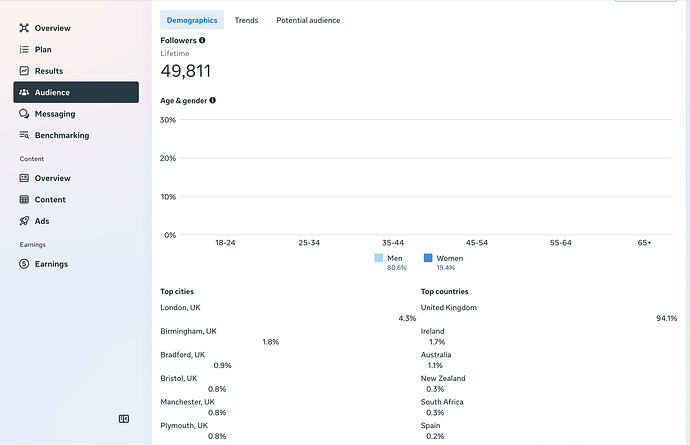Screen dimensions: 690x445
Task: Open the Demographics tab
Action: [x=192, y=20]
